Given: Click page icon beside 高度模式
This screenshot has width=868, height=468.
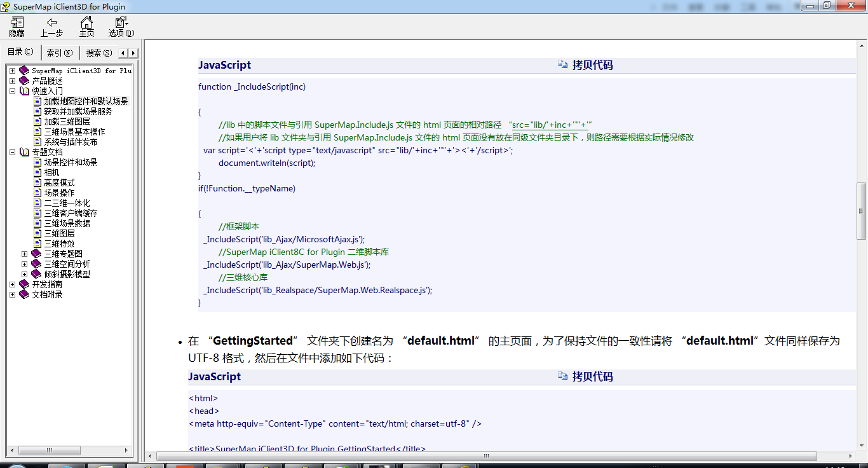Looking at the screenshot, I should [37, 182].
